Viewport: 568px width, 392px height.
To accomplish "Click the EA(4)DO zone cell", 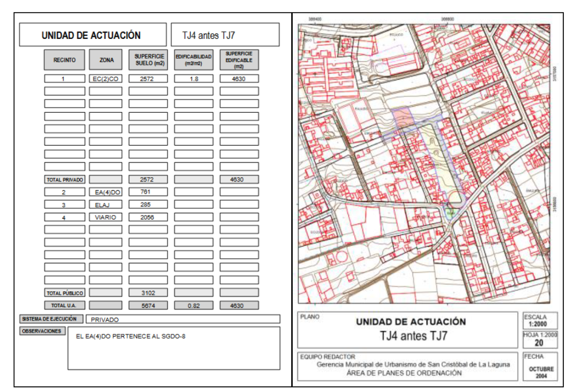I will 106,192.
